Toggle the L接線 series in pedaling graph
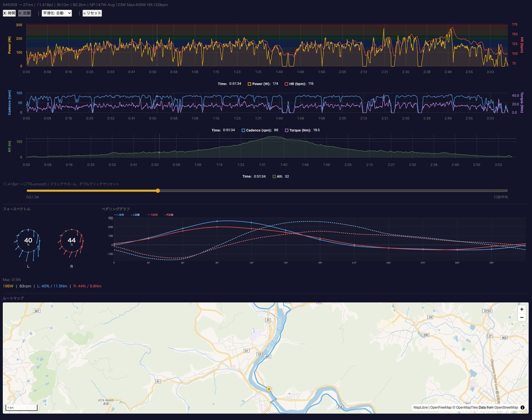Screen dimensions: 532x420 point(119,215)
